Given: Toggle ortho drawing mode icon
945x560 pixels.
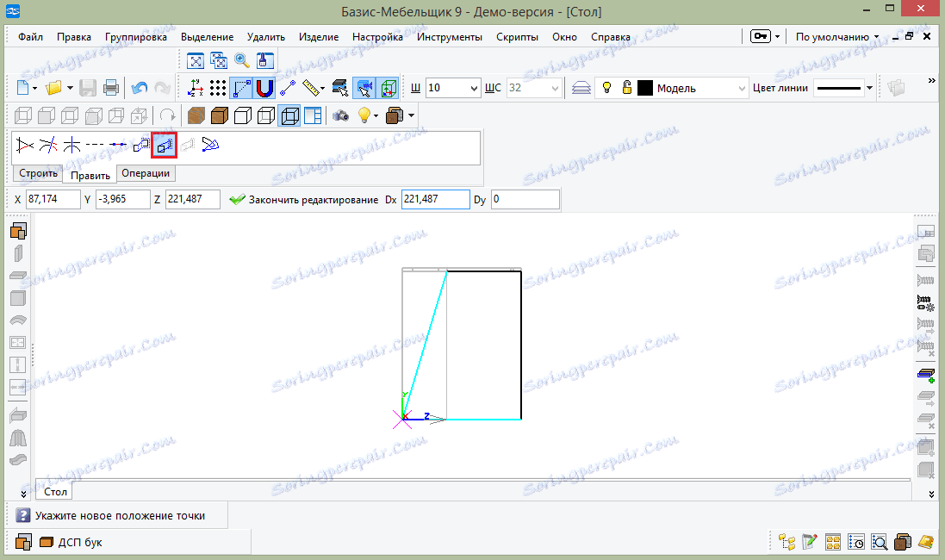Looking at the screenshot, I should tap(241, 88).
